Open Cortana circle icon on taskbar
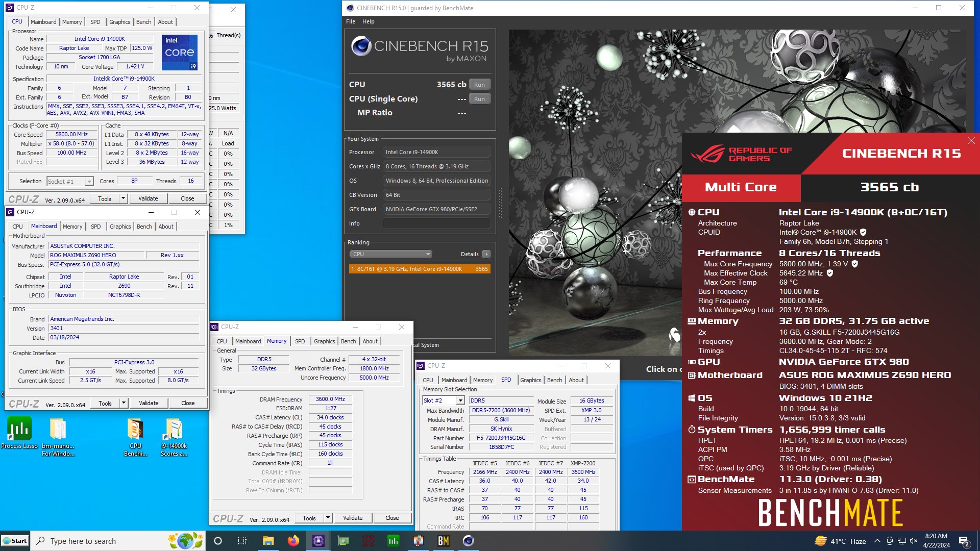The width and height of the screenshot is (980, 551). tap(218, 541)
